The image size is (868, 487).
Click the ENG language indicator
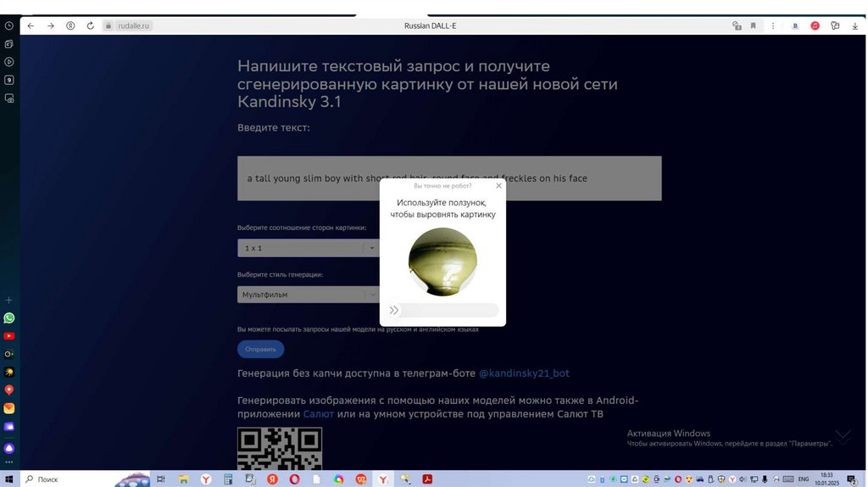click(x=804, y=479)
